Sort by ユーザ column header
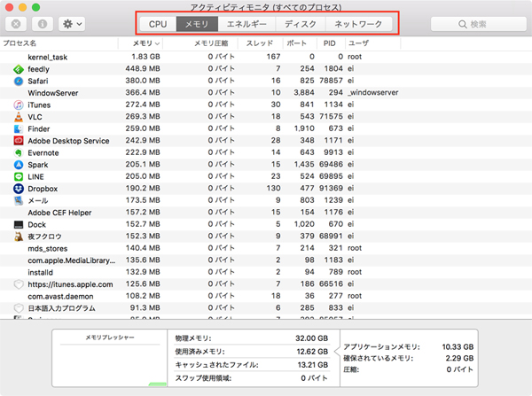 (373, 43)
